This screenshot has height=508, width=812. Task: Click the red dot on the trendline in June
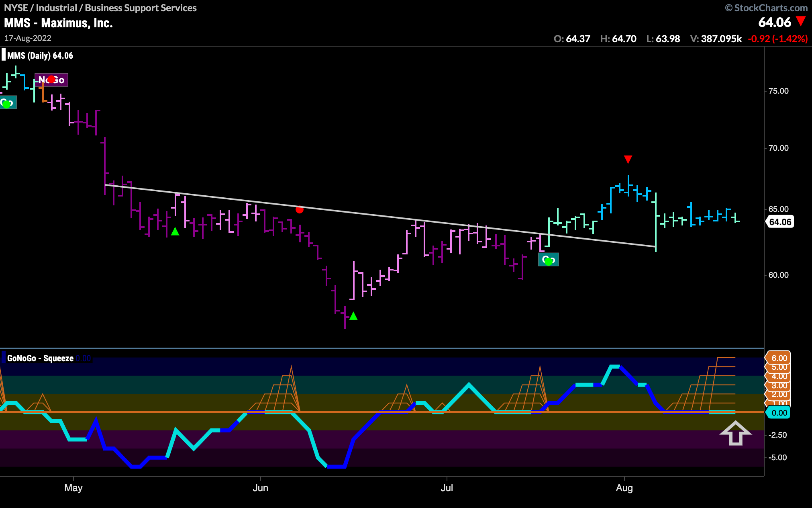pyautogui.click(x=300, y=209)
